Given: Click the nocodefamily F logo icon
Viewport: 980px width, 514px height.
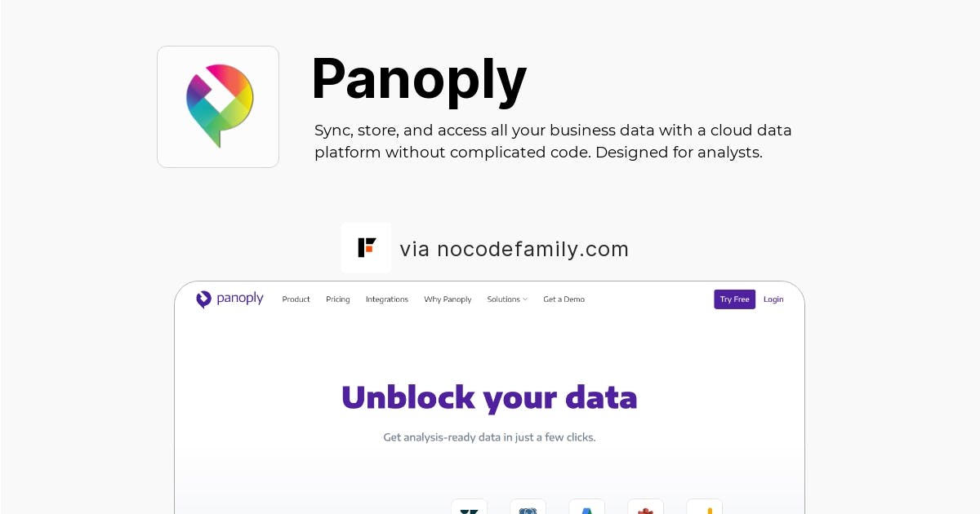Looking at the screenshot, I should pyautogui.click(x=366, y=248).
